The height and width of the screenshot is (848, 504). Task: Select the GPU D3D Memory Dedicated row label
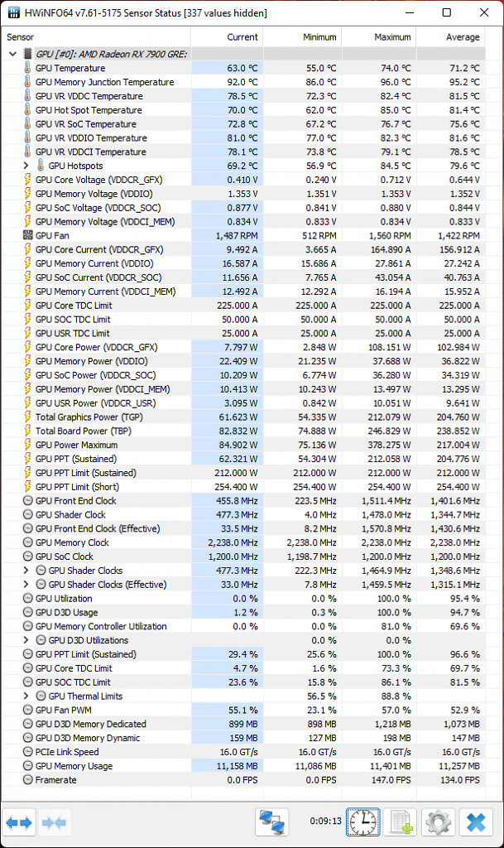point(91,724)
